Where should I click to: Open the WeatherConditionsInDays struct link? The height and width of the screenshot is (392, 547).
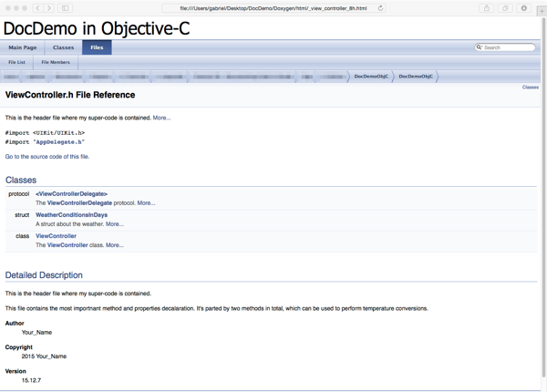71,215
